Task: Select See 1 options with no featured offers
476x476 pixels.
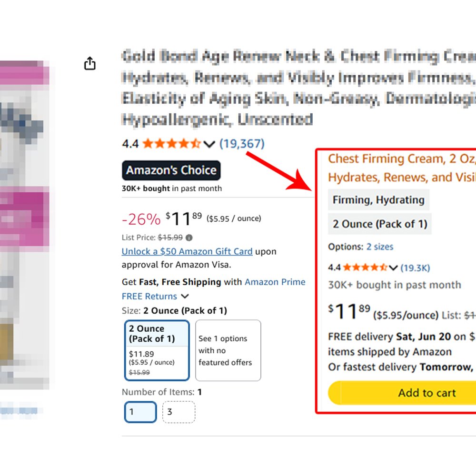Action: point(228,350)
